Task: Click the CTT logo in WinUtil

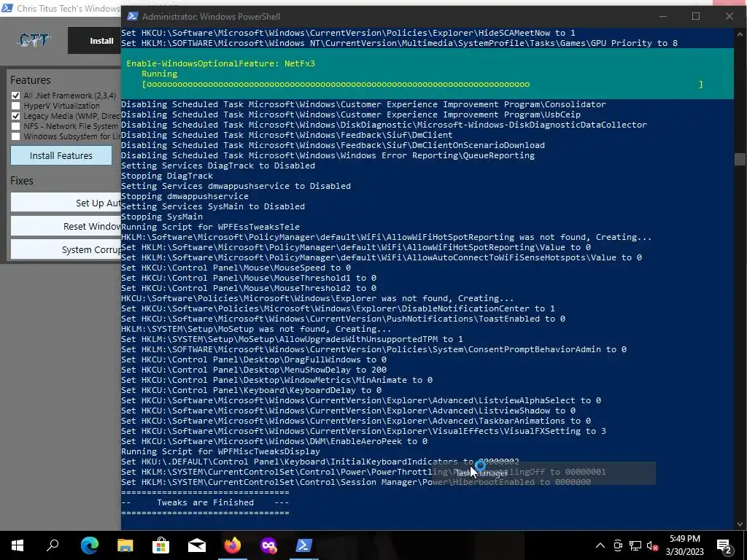Action: pos(34,41)
